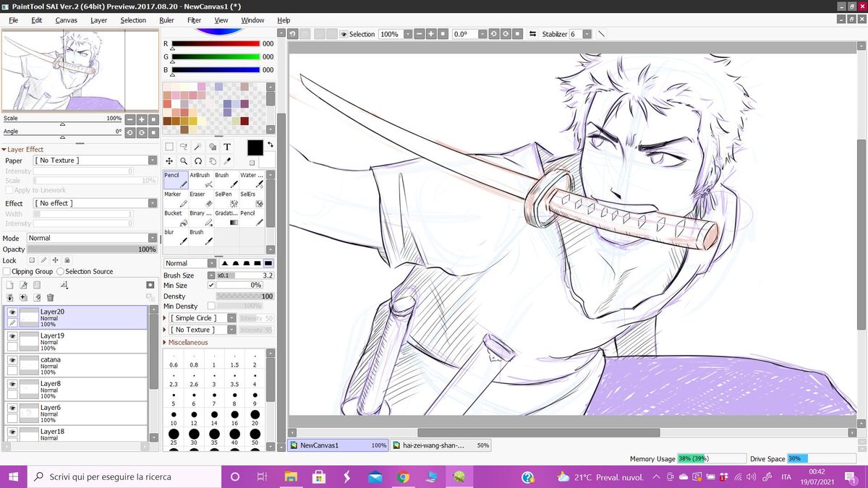Open the Ruler menu
The image size is (868, 488).
point(167,20)
